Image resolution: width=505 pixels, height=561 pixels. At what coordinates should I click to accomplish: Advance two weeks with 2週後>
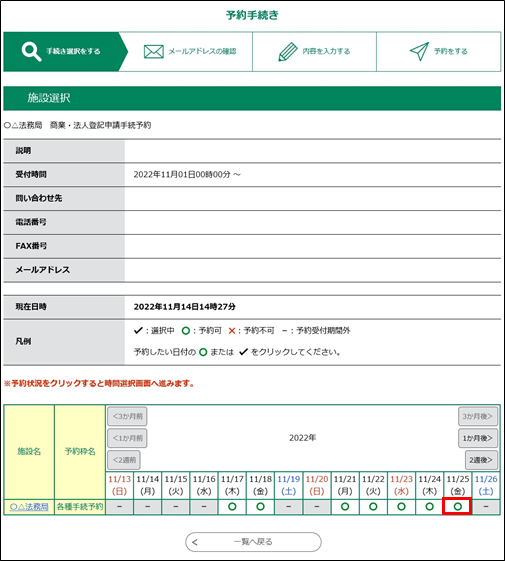[x=481, y=460]
